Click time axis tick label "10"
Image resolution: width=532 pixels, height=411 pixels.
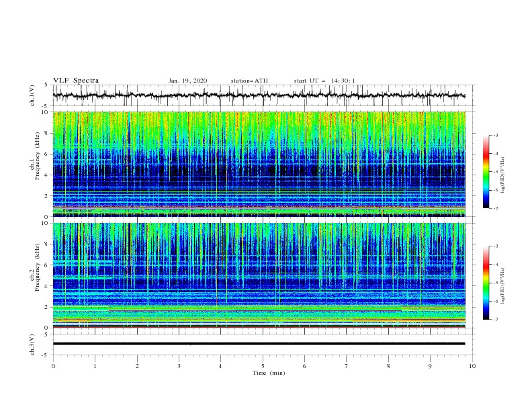click(x=472, y=366)
